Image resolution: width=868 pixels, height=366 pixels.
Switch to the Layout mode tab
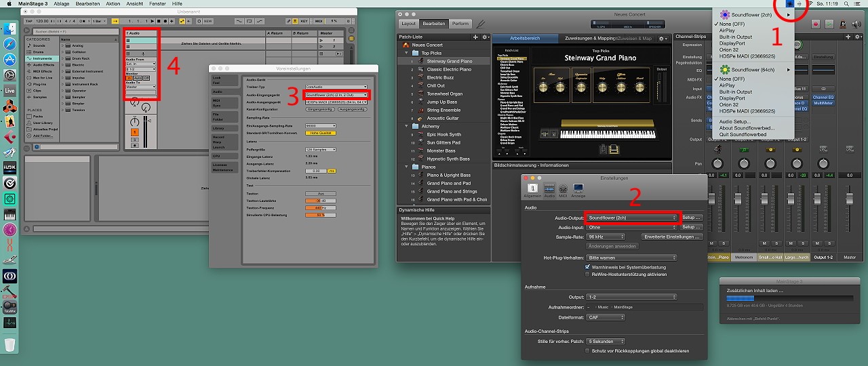409,23
